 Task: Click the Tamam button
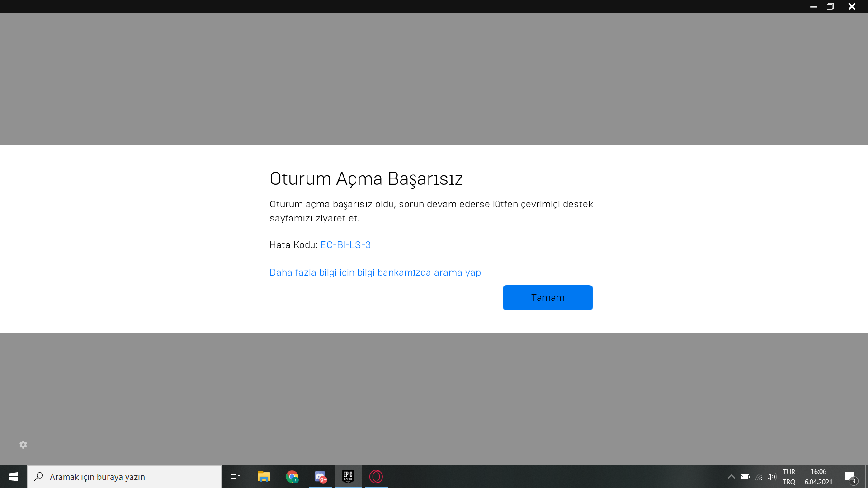click(x=547, y=298)
